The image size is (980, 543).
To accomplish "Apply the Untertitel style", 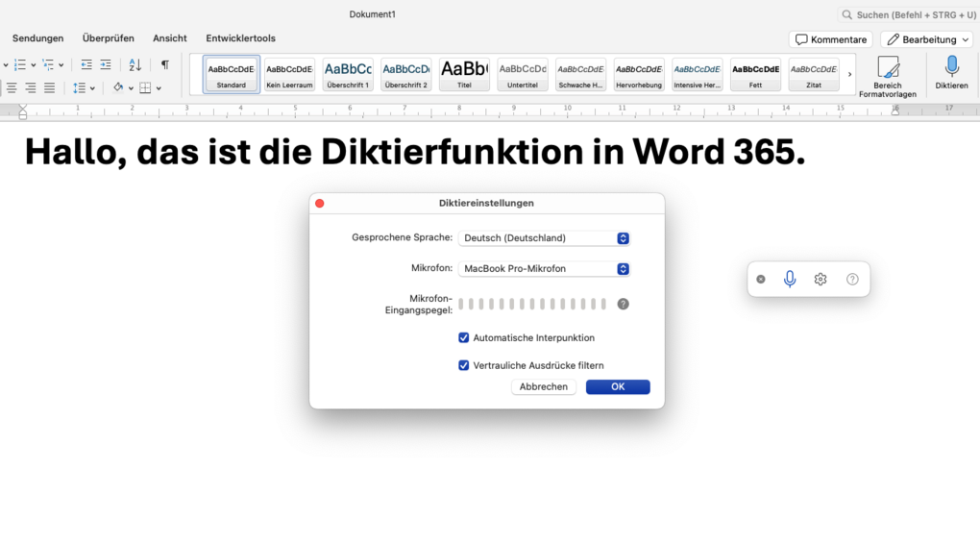I will tap(523, 74).
